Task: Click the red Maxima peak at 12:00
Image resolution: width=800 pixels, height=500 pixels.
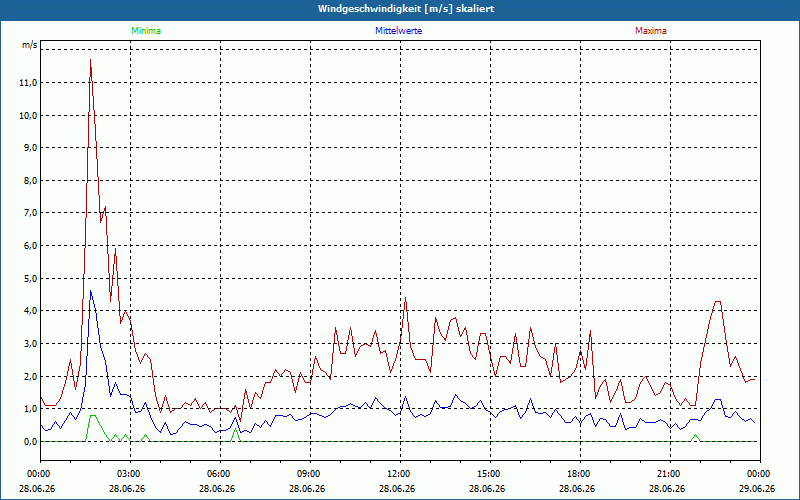Action: (x=406, y=298)
